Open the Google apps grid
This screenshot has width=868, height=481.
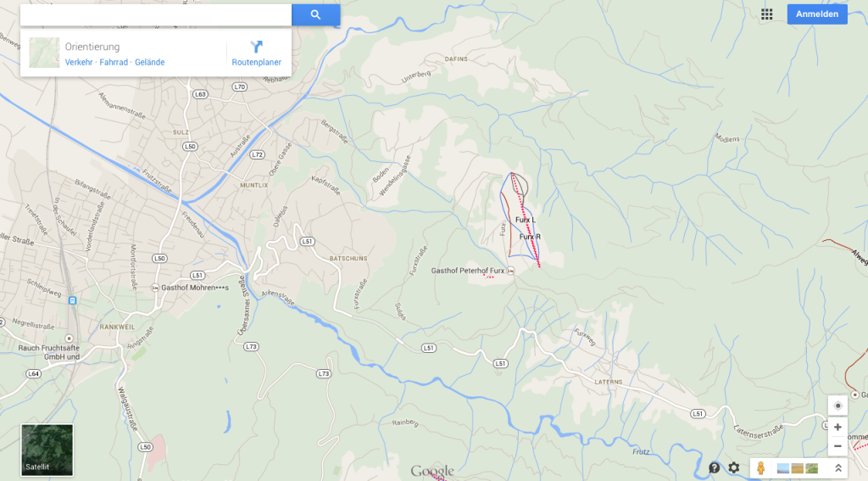tap(766, 14)
